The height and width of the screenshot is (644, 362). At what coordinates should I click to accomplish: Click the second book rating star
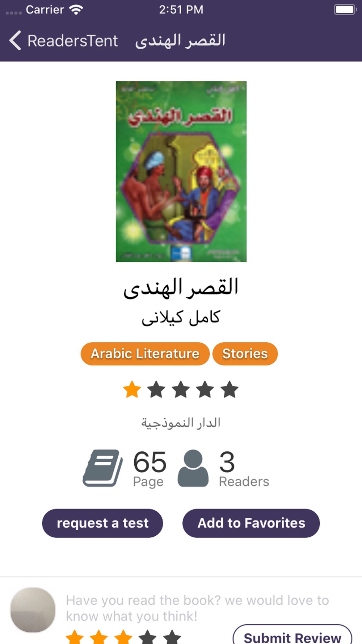[156, 390]
